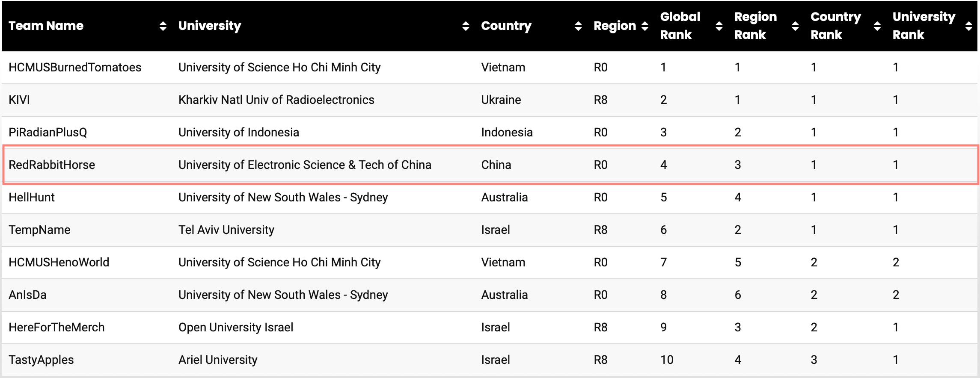The width and height of the screenshot is (980, 378).
Task: Sort by Country Rank arrows icon
Action: [877, 26]
